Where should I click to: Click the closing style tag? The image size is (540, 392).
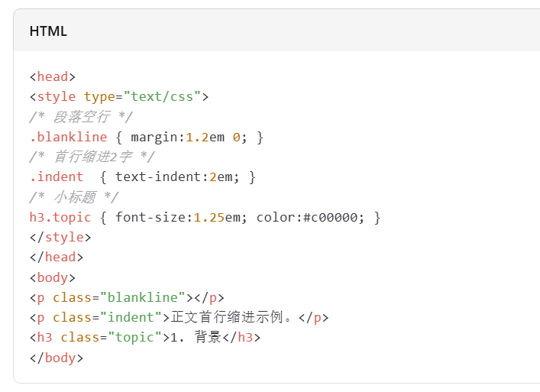tap(60, 237)
